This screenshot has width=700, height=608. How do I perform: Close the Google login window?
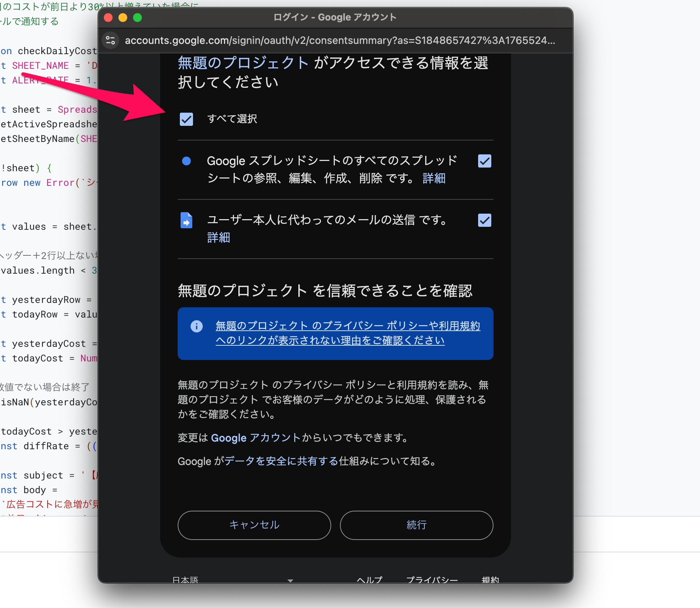108,18
